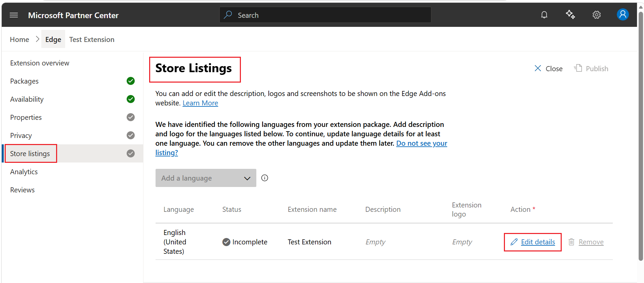
Task: Click 'Do not see your listing?' link
Action: pos(422,143)
